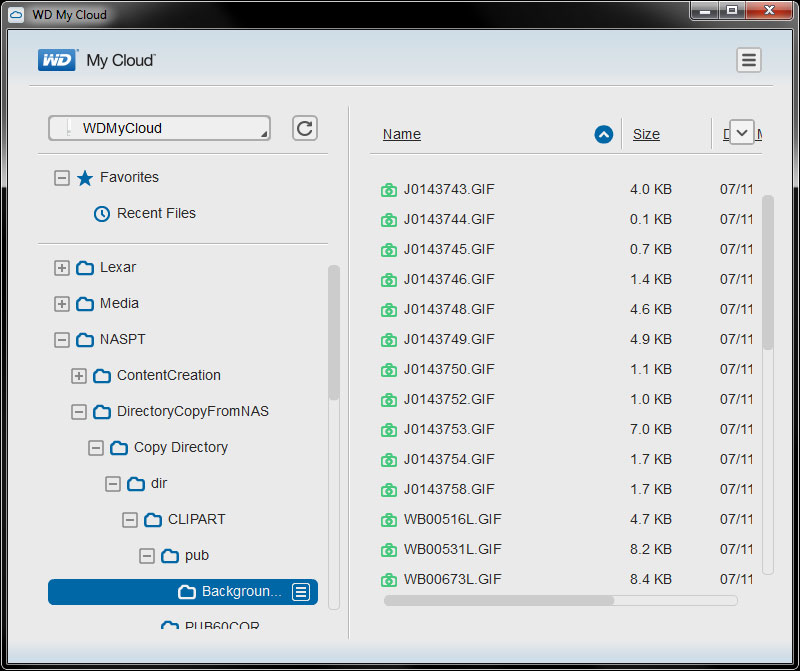Image resolution: width=800 pixels, height=671 pixels.
Task: Select file J0143748.GIF
Action: point(449,309)
